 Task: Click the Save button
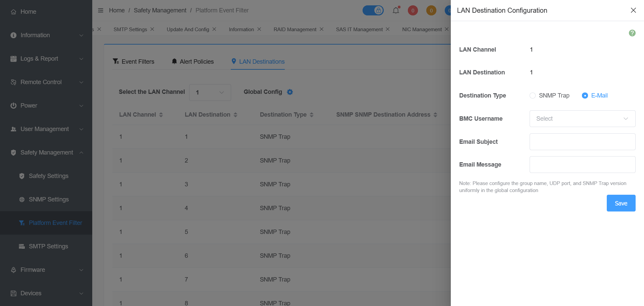pyautogui.click(x=621, y=203)
